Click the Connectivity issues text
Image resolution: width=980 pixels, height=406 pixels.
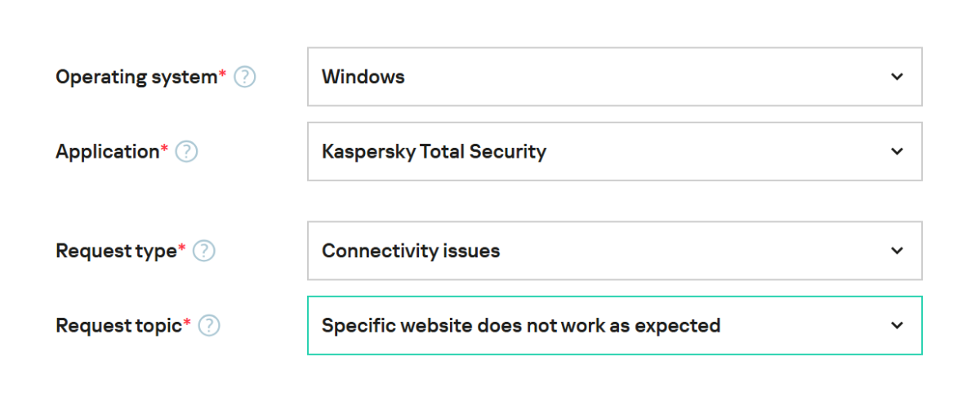[x=411, y=251]
